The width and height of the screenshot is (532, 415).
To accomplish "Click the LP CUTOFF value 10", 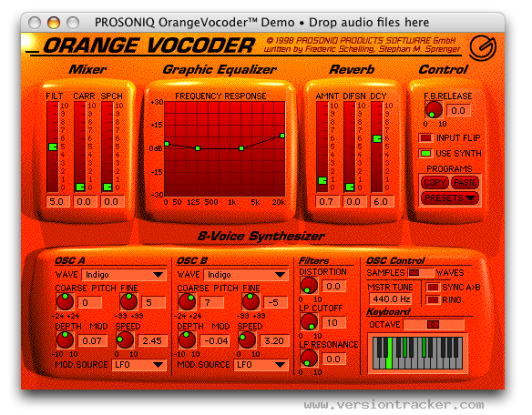I will tap(333, 322).
